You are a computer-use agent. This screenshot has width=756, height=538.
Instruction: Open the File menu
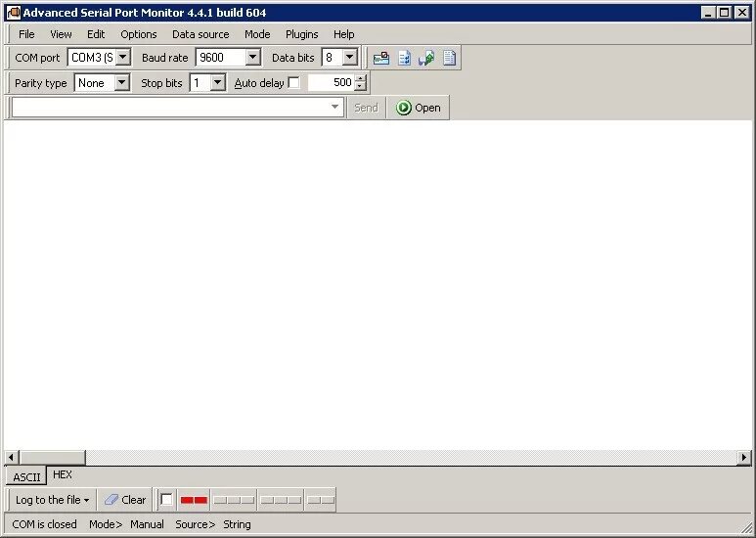tap(26, 34)
